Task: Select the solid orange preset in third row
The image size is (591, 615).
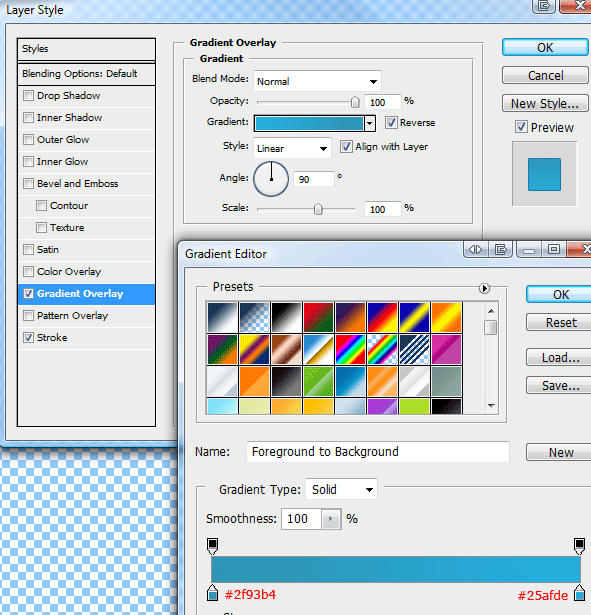Action: click(x=254, y=382)
